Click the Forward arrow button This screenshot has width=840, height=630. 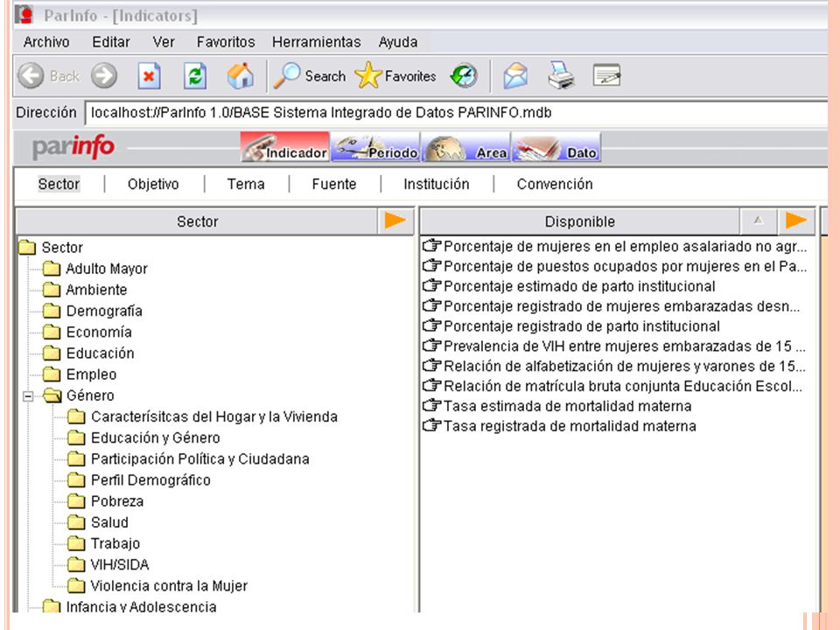tap(104, 75)
